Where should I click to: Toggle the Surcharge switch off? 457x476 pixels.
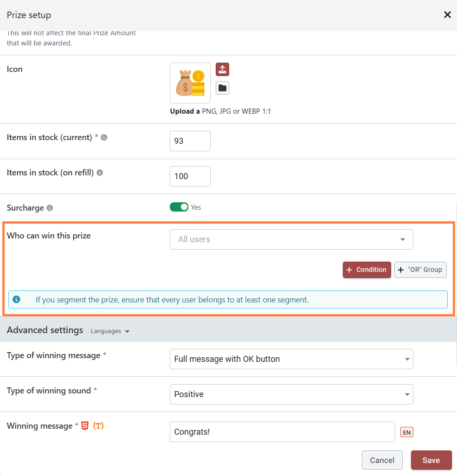click(x=179, y=207)
